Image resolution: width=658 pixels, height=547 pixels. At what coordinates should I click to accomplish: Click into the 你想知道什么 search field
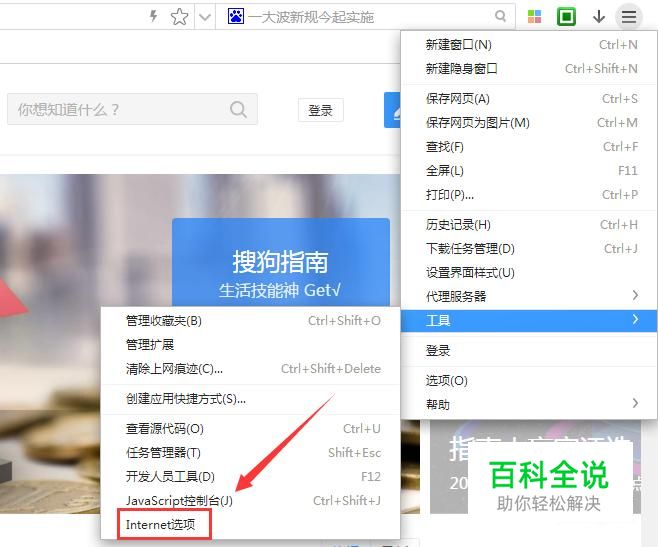(132, 109)
